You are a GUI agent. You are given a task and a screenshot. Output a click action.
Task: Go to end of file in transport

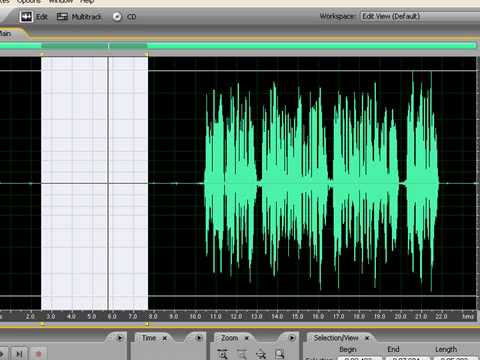[x=19, y=354]
